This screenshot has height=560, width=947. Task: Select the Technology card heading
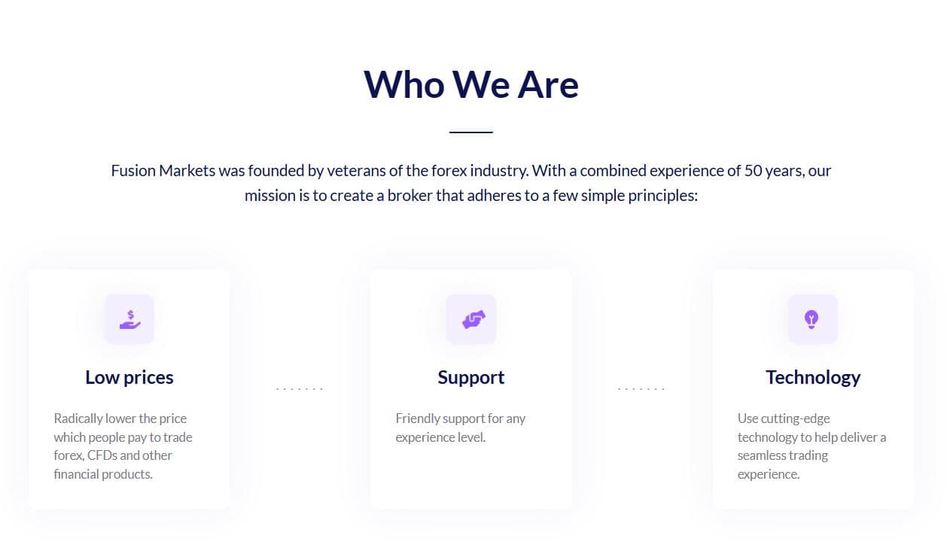(813, 377)
